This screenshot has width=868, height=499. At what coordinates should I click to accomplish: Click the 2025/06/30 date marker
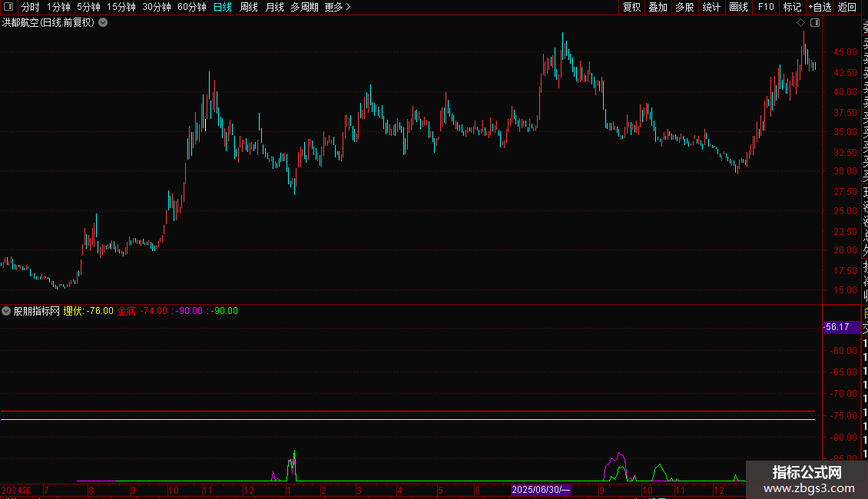[541, 490]
